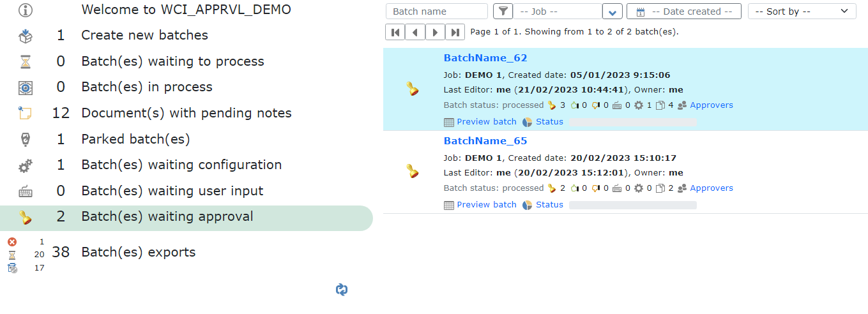The width and height of the screenshot is (868, 314).
Task: Open the Date created picker
Action: tap(683, 11)
